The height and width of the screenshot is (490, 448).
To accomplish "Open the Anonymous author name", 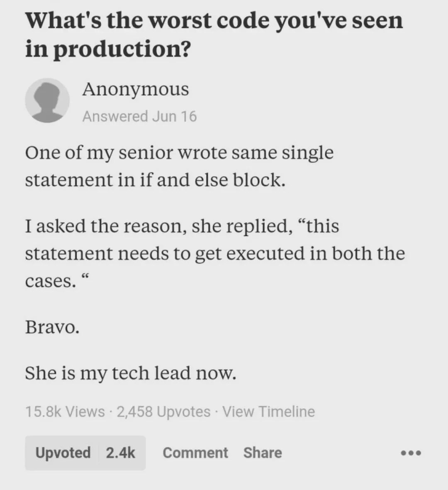I will [x=136, y=89].
